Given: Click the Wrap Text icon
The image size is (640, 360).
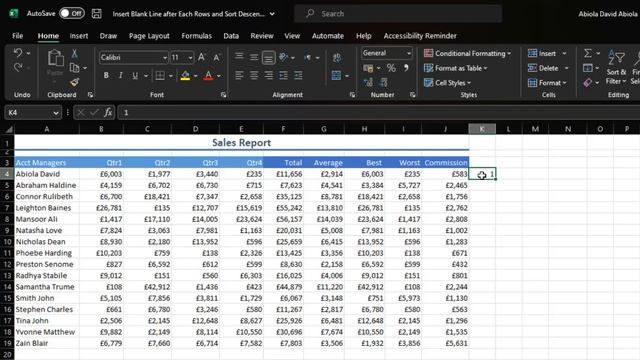Looking at the screenshot, I should tap(337, 58).
